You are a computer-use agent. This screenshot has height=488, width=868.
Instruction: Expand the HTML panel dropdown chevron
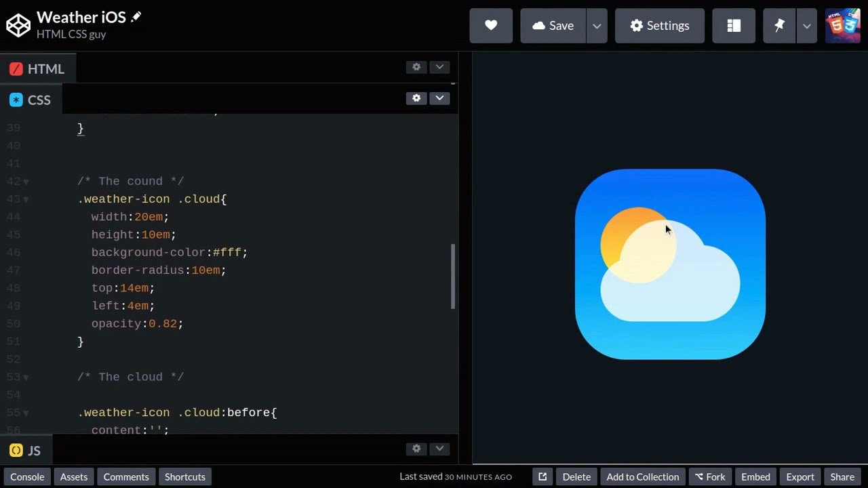[x=439, y=67]
